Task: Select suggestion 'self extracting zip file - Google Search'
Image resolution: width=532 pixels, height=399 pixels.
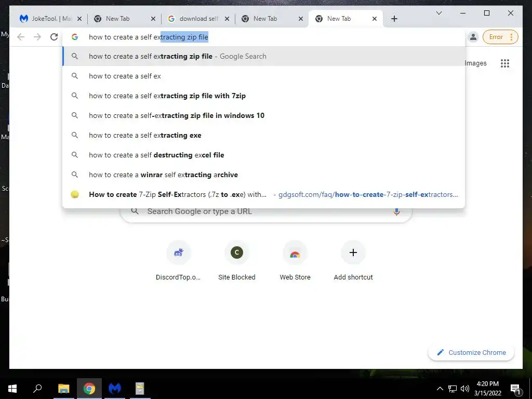Action: [264, 56]
